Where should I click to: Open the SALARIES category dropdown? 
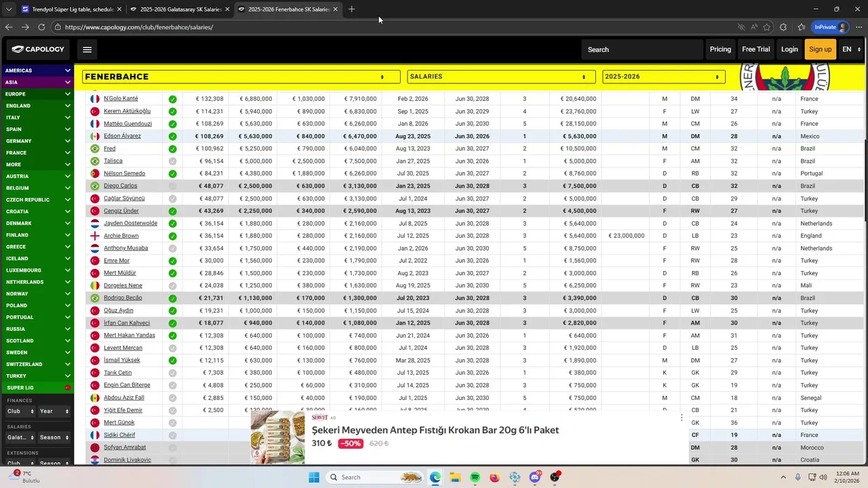pos(501,77)
